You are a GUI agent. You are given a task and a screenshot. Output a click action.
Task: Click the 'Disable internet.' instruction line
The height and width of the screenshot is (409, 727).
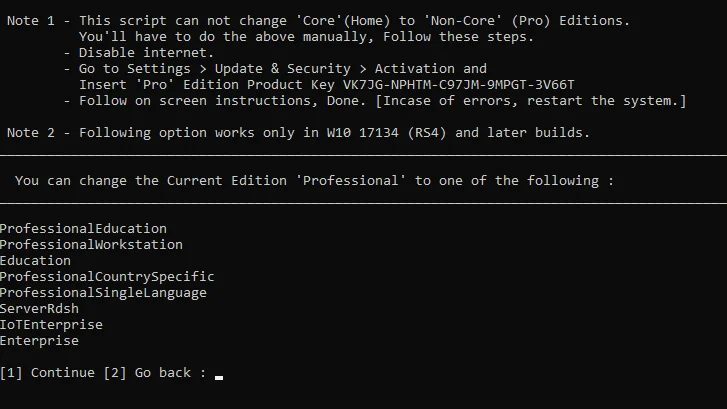[x=146, y=53]
